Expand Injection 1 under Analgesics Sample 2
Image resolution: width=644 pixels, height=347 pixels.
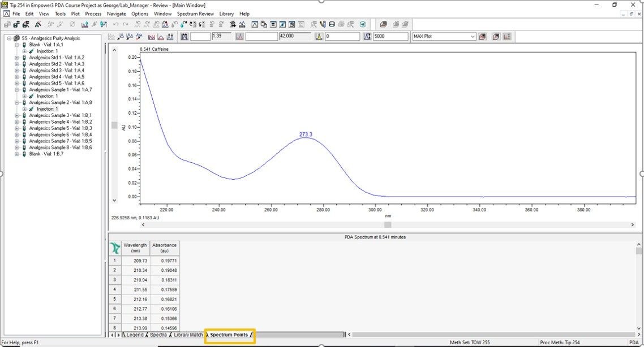(24, 109)
